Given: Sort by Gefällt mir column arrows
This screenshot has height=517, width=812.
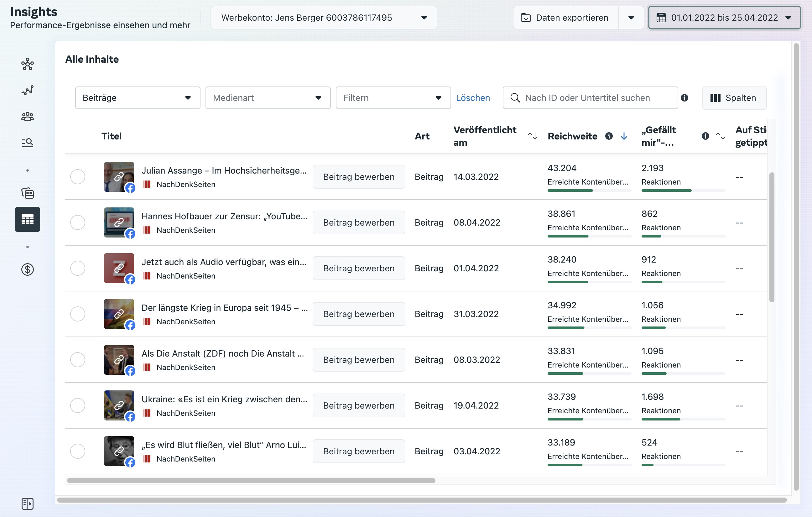Looking at the screenshot, I should 720,136.
